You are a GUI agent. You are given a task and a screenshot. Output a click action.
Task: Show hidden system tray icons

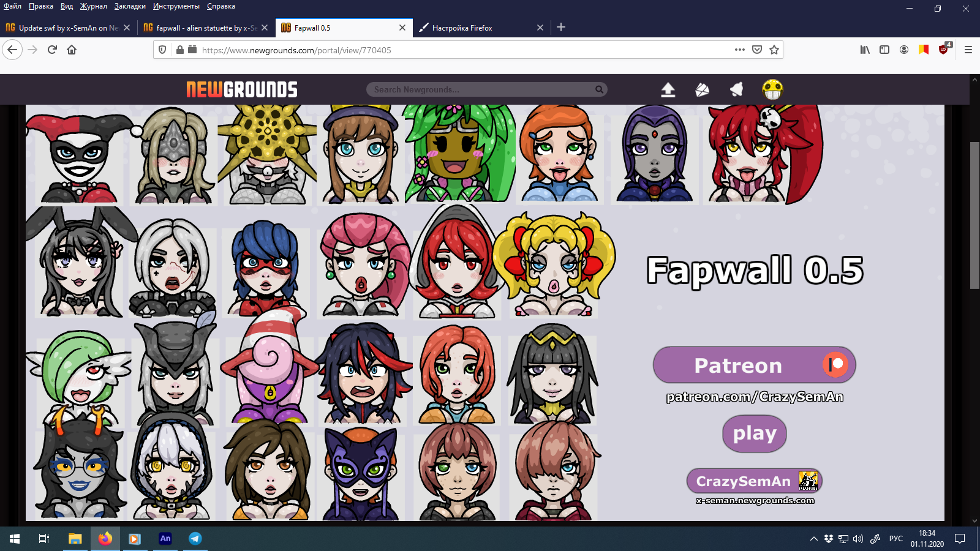814,539
